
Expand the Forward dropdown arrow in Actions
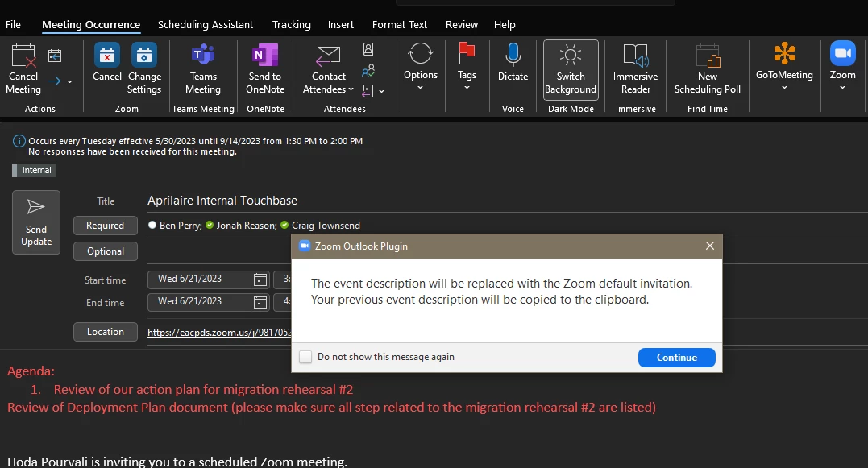point(70,81)
